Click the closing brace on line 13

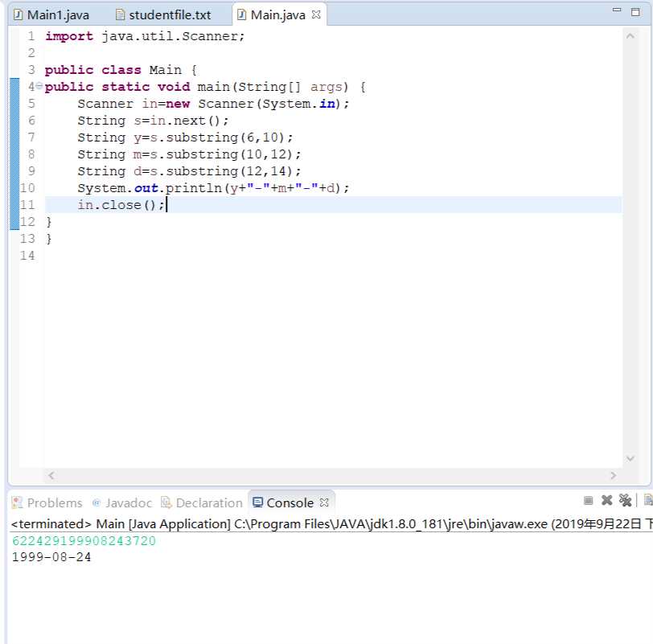(49, 239)
